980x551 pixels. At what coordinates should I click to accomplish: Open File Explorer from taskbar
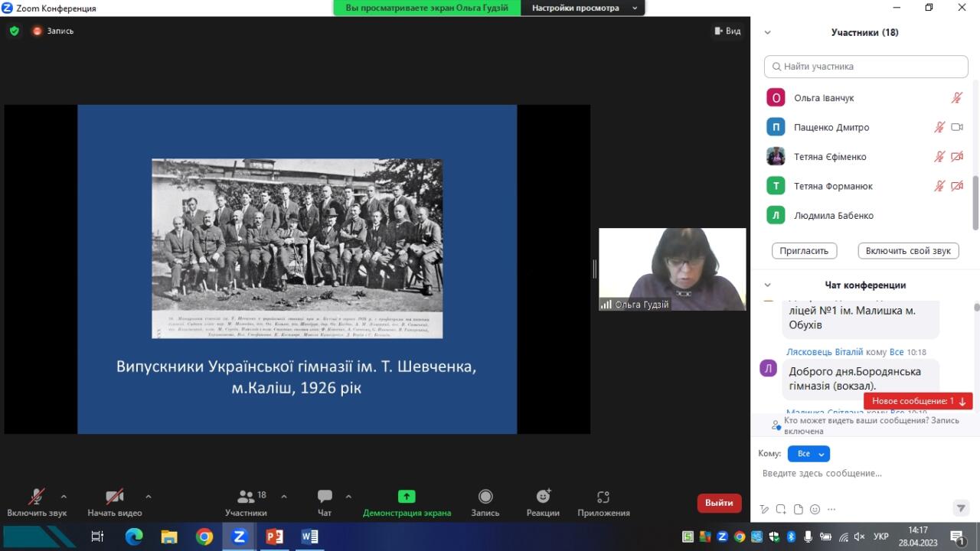pyautogui.click(x=169, y=536)
